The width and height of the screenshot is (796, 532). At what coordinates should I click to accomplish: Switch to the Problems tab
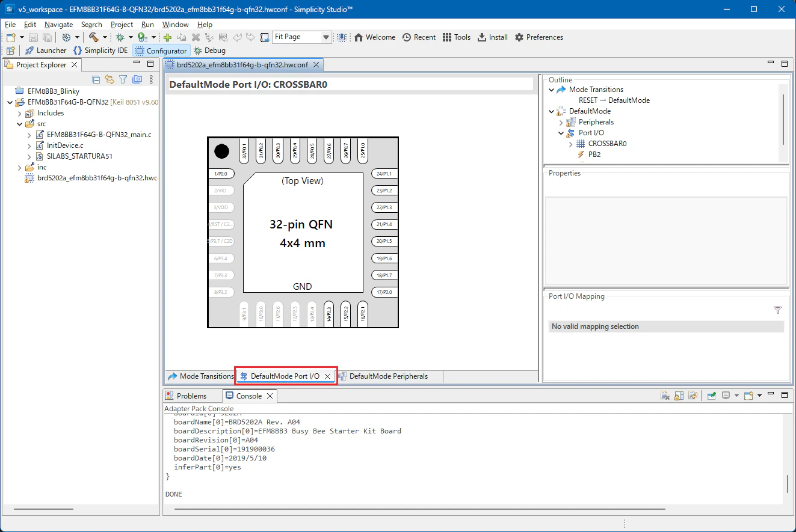186,396
